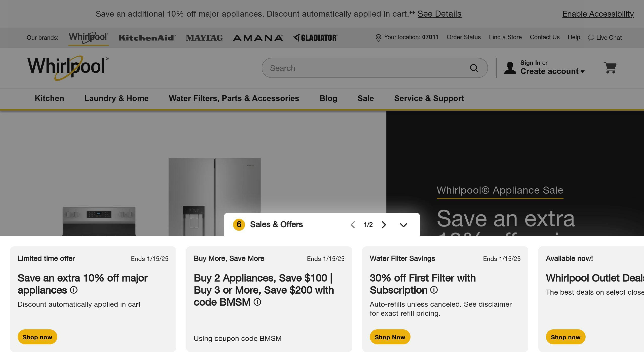
Task: Open Order Status link
Action: coord(464,37)
